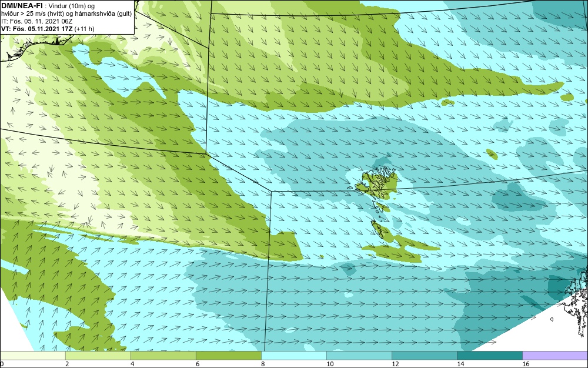Click the legend value label 8
The image size is (588, 368).
click(x=263, y=364)
